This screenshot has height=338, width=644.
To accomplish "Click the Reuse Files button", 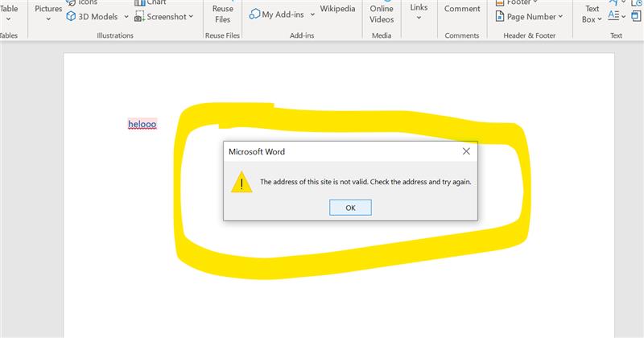I will point(222,13).
